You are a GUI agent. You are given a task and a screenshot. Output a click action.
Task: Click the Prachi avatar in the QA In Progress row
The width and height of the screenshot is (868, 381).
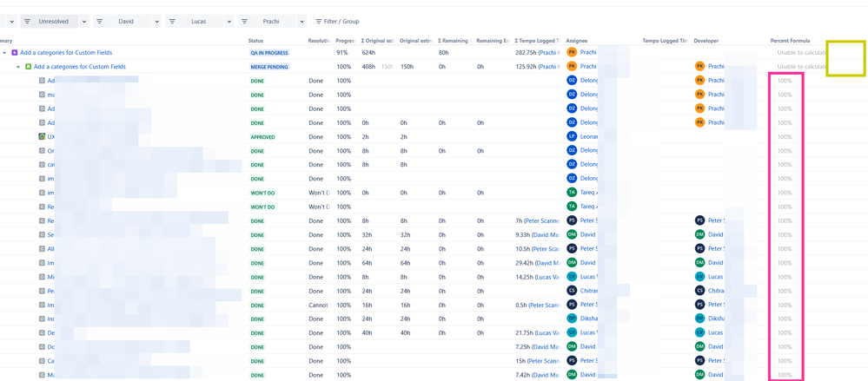tap(572, 52)
